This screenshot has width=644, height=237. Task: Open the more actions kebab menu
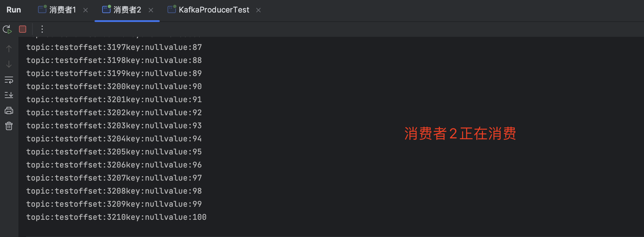pos(42,29)
